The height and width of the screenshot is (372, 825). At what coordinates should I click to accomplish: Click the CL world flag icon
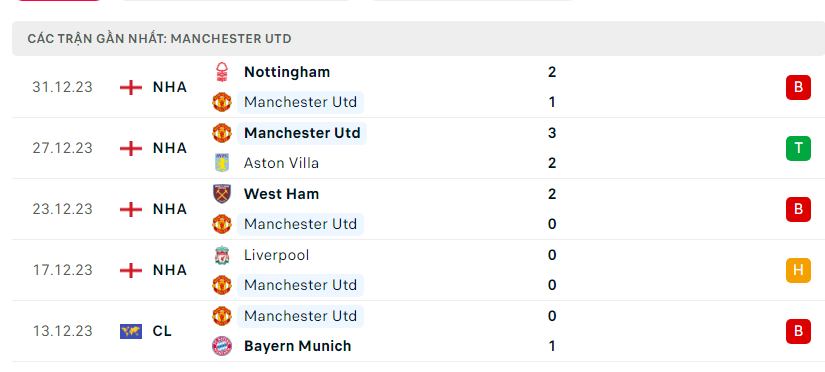tap(131, 331)
